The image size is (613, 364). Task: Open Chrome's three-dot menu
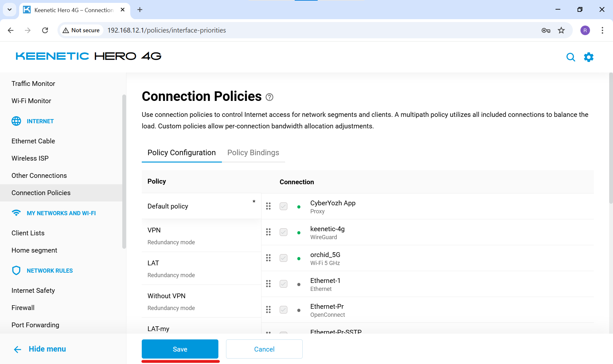pos(602,30)
